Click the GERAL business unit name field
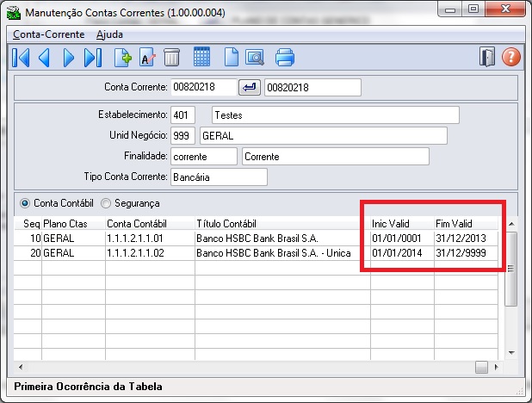Viewport: 532px width, 403px height. click(x=324, y=136)
